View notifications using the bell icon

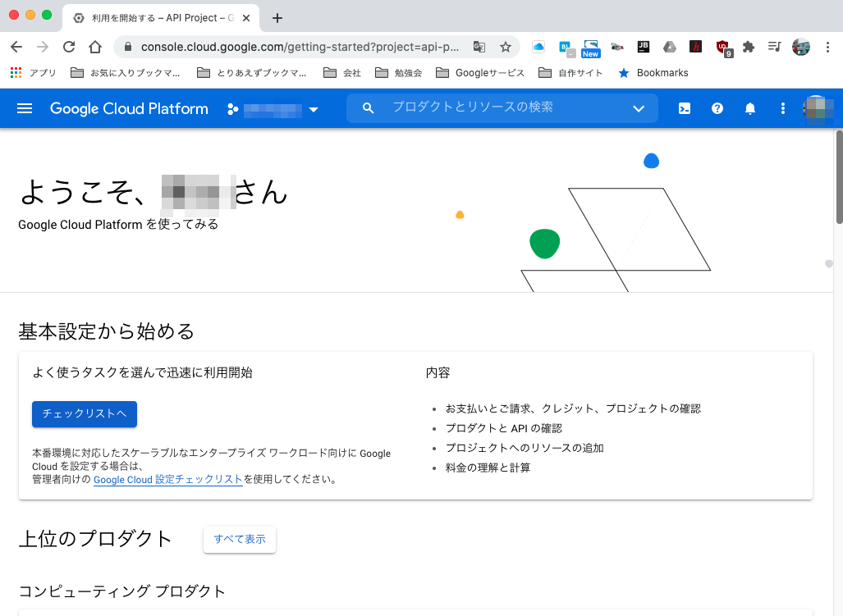click(x=749, y=108)
